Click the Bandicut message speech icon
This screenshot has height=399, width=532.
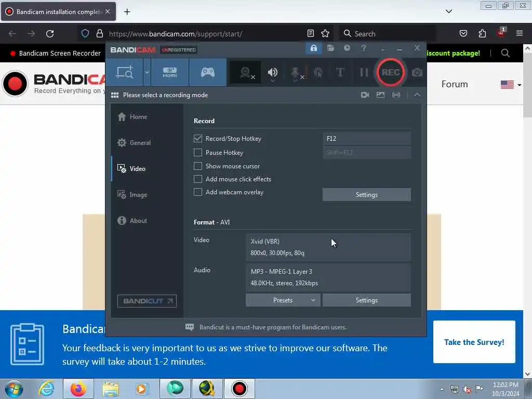click(190, 327)
